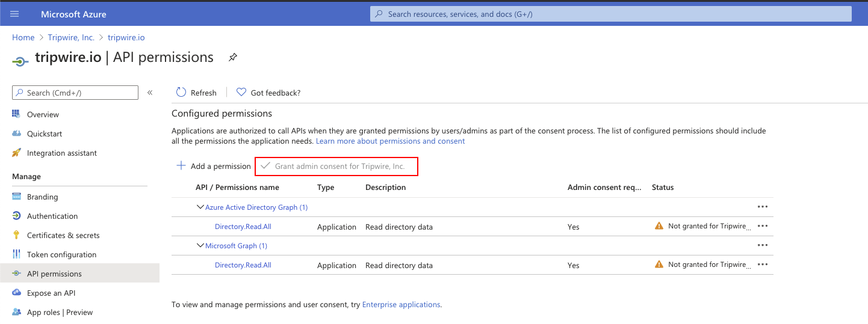Grant admin consent for Tripwire, Inc.

(x=336, y=166)
